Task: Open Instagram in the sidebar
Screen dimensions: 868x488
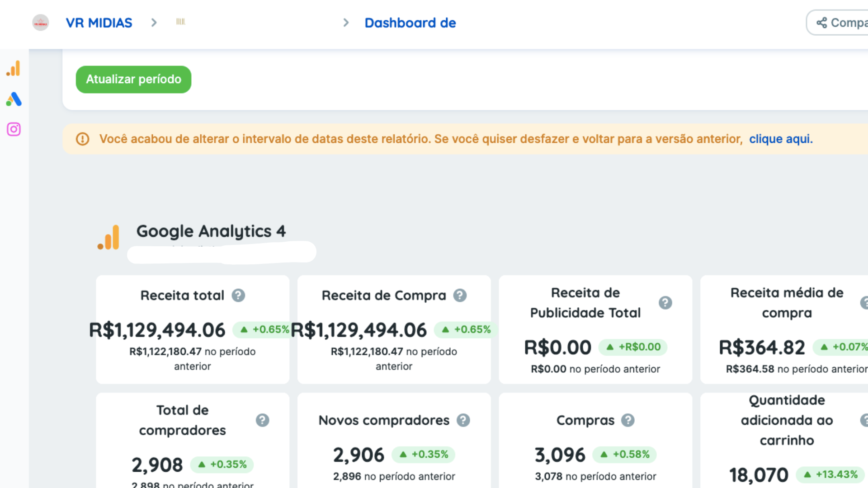Action: pyautogui.click(x=14, y=129)
